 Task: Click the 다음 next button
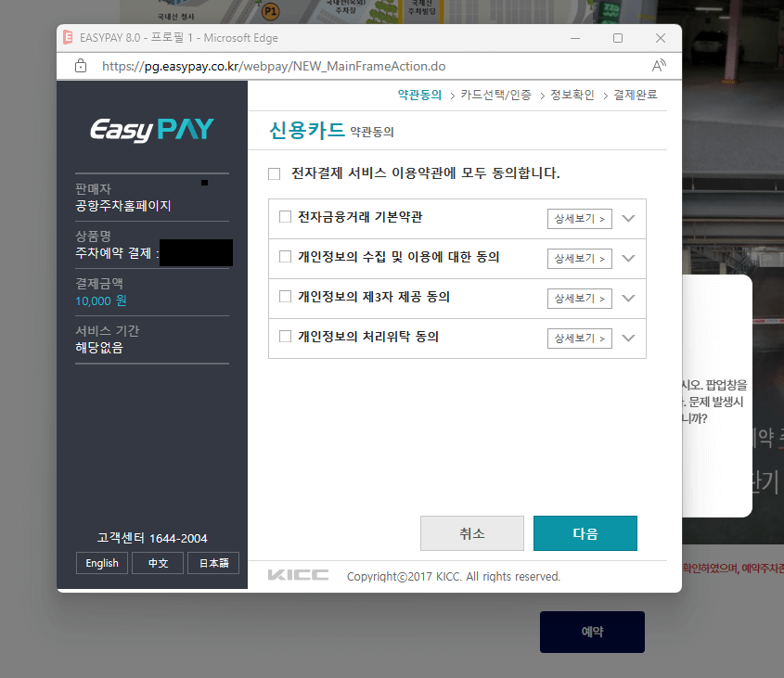[x=585, y=533]
